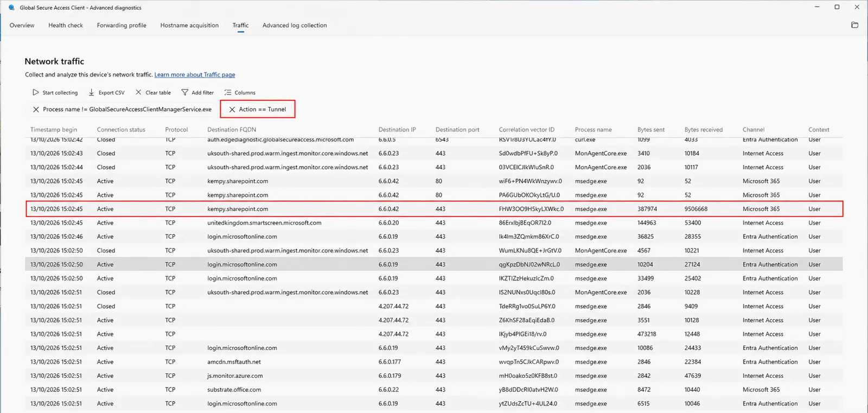Click the Destination IP column header
868x413 pixels.
[x=397, y=130]
